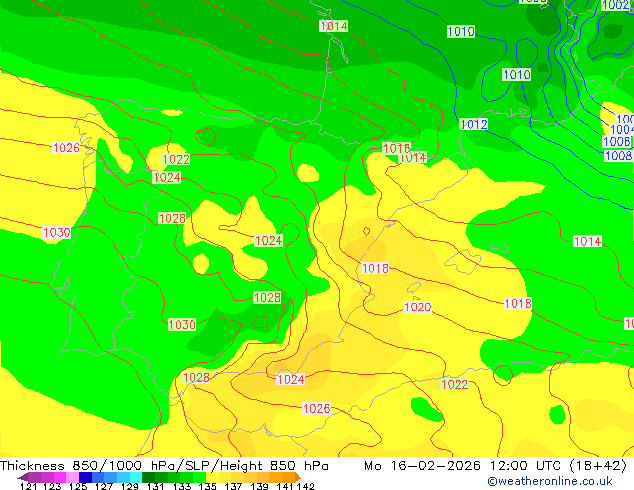Click the legend value 142
This screenshot has width=634, height=490.
(x=306, y=486)
